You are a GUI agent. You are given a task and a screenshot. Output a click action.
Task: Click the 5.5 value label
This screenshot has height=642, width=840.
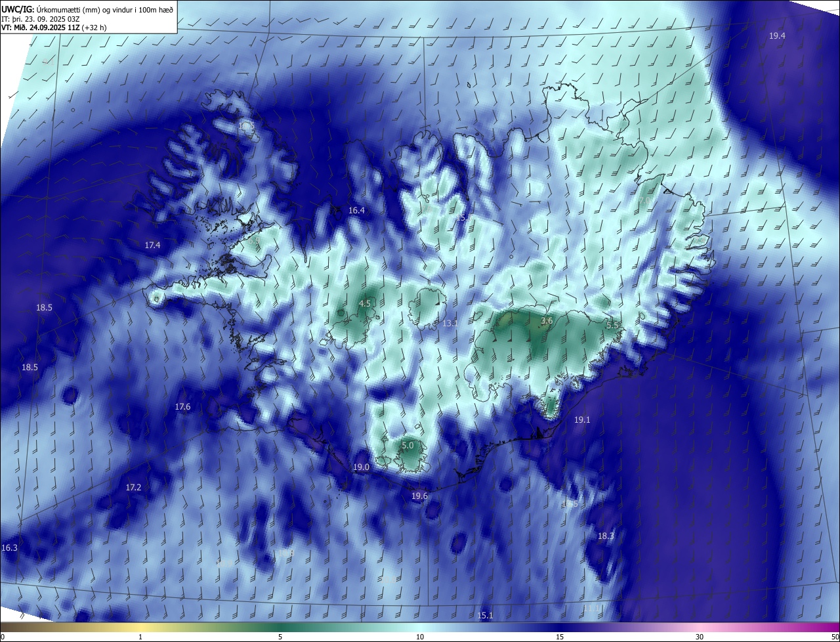[x=612, y=326]
